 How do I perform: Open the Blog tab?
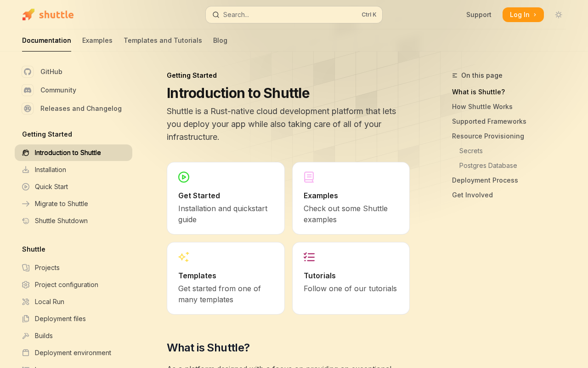tap(220, 40)
